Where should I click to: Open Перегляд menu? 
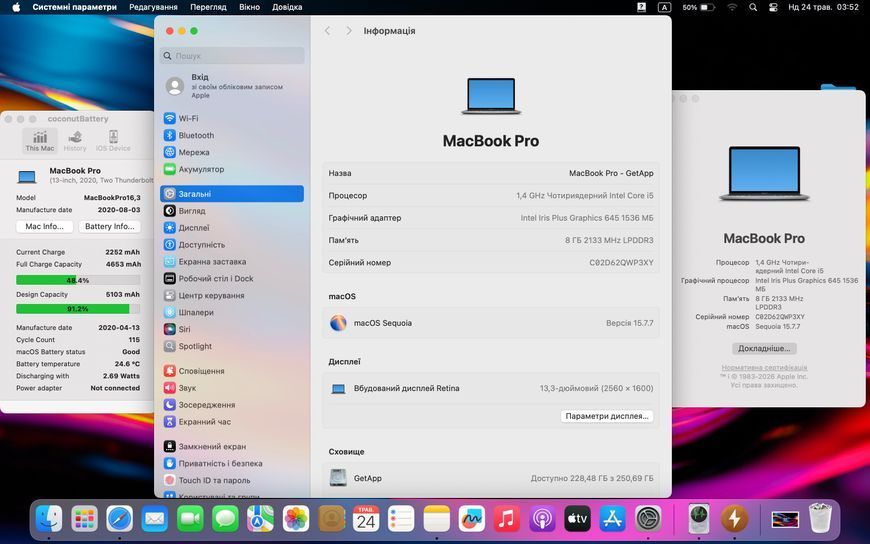pos(208,7)
